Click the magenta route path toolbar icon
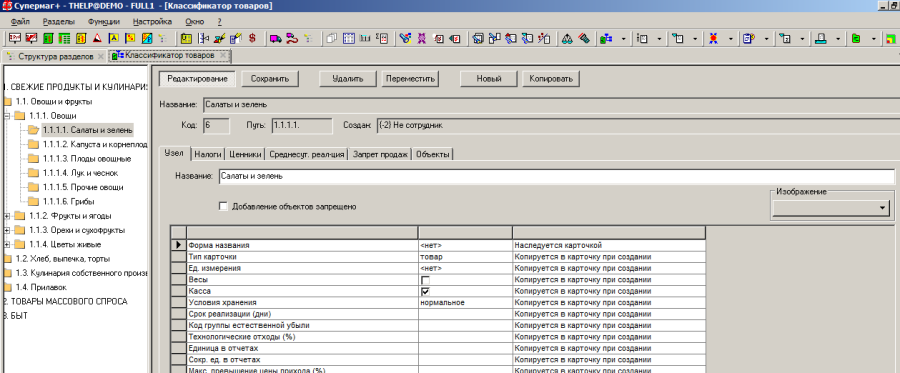This screenshot has width=900, height=373. coord(292,38)
